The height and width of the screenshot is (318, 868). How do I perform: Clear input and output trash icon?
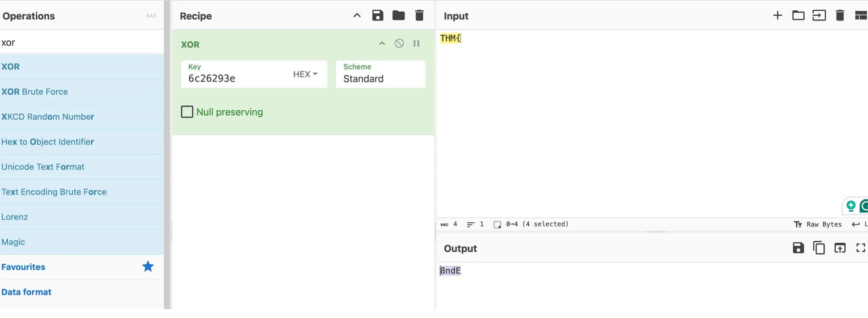pyautogui.click(x=840, y=16)
